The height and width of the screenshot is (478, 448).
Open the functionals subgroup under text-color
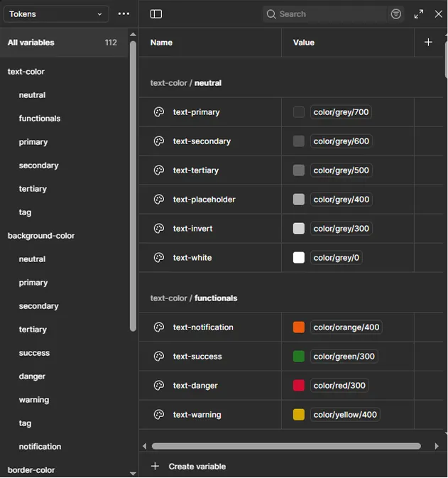(x=40, y=119)
